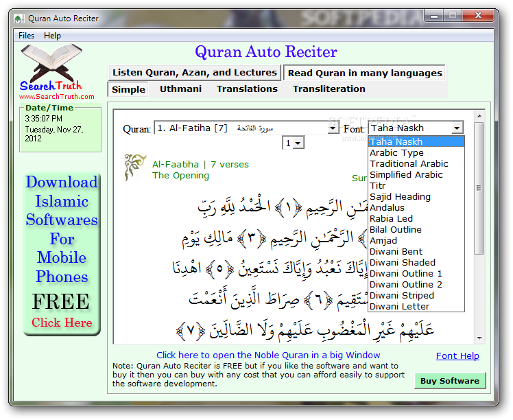
Task: Click the Buy Software button
Action: coord(450,381)
